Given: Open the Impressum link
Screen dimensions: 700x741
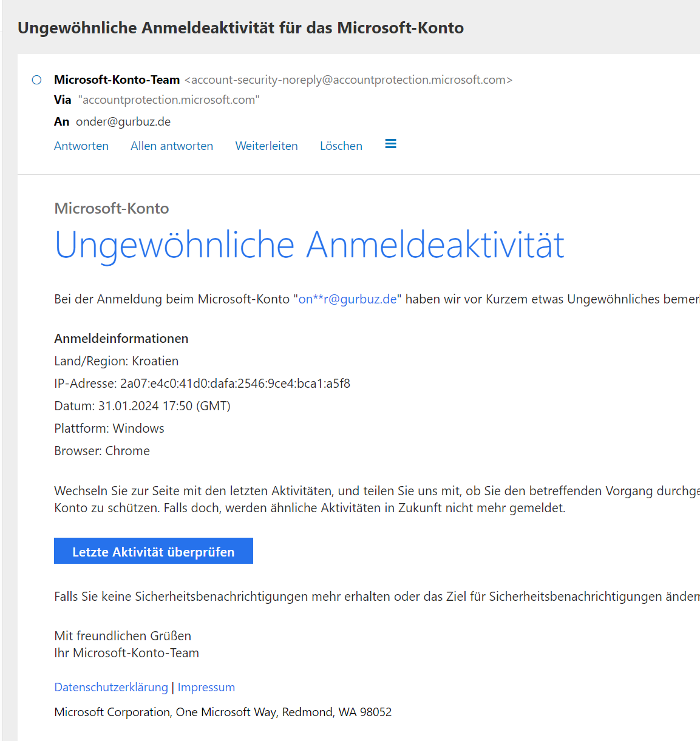Looking at the screenshot, I should click(x=206, y=687).
